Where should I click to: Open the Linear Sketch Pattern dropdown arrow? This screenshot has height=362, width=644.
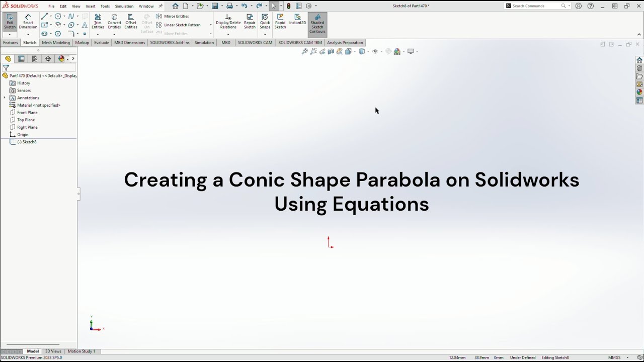tap(210, 25)
